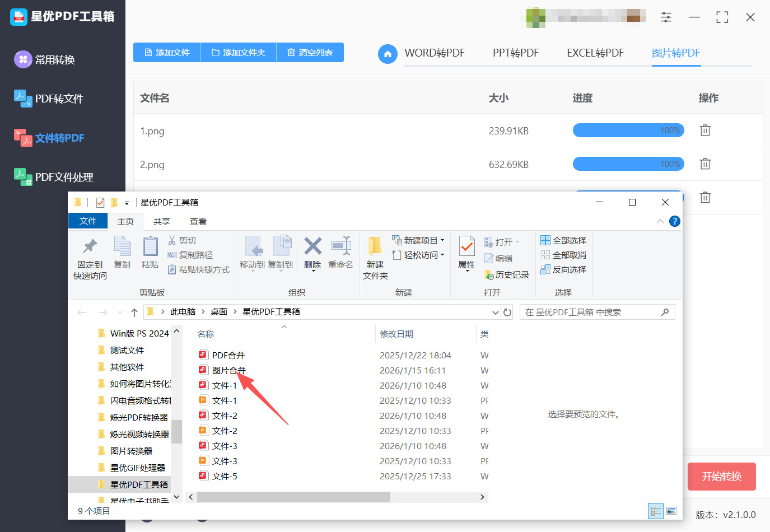Select the WORD转PDF tab

tap(435, 53)
